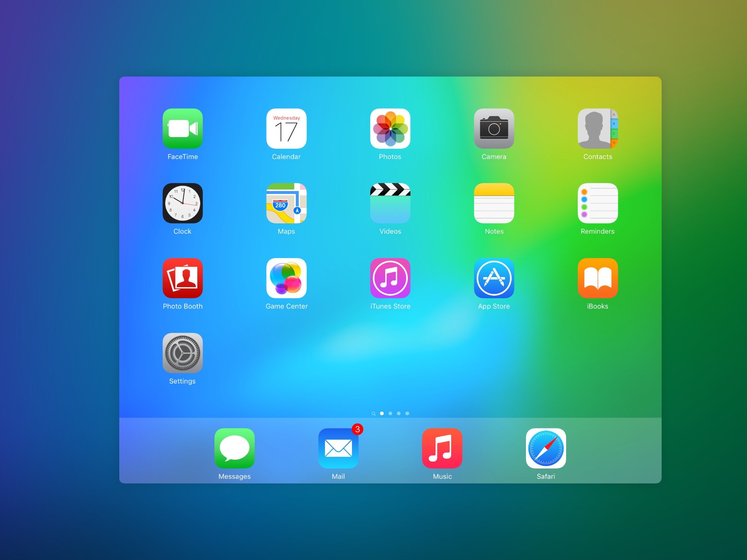Launch the iBooks app
The image size is (747, 560).
pyautogui.click(x=597, y=278)
